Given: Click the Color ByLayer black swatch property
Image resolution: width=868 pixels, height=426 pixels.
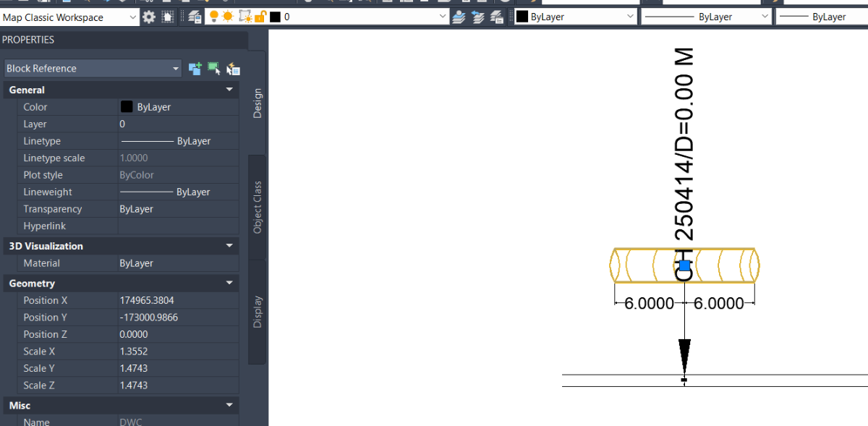Looking at the screenshot, I should point(127,107).
